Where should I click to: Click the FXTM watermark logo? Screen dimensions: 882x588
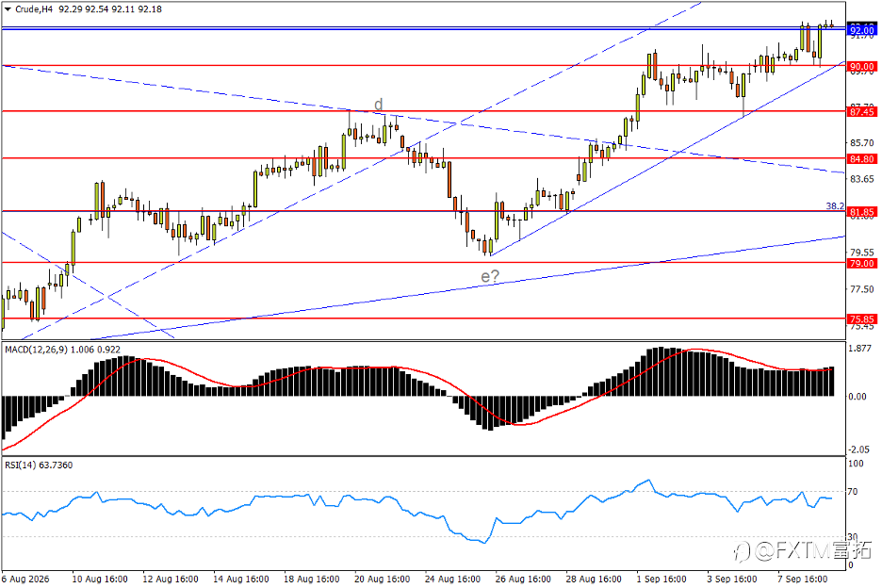(803, 550)
